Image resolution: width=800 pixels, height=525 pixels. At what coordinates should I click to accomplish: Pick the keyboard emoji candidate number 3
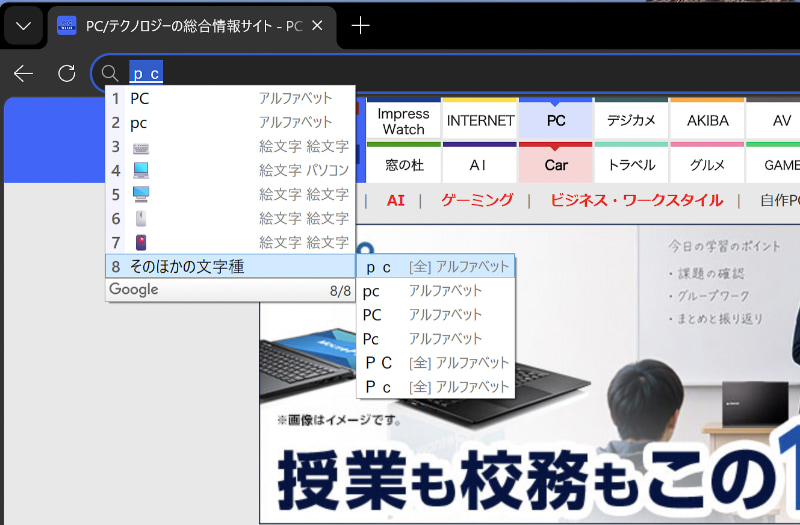point(230,146)
